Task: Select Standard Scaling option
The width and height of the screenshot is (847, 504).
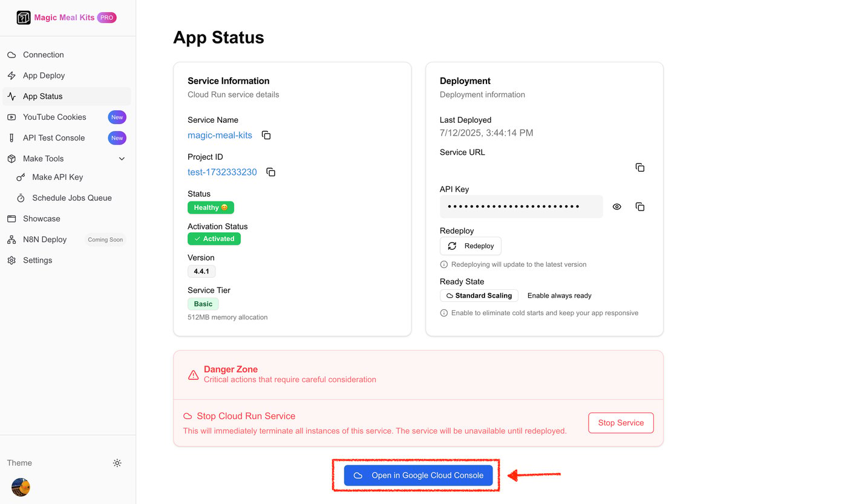Action: click(479, 296)
